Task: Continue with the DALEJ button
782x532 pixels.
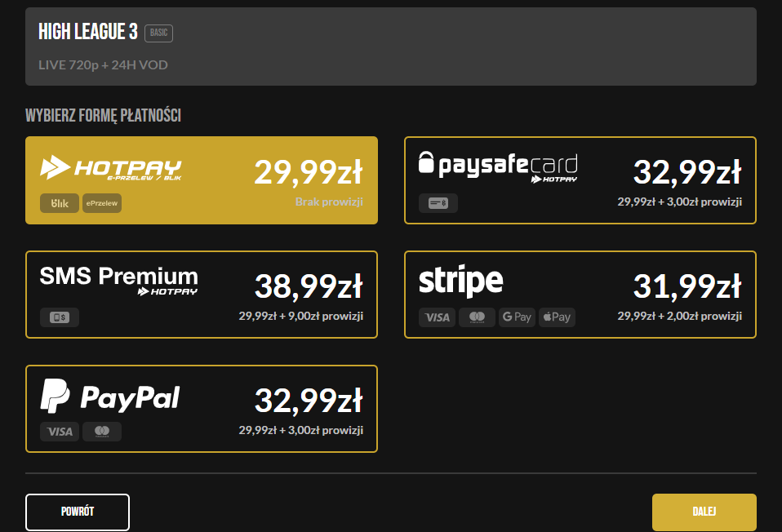Action: pyautogui.click(x=704, y=512)
